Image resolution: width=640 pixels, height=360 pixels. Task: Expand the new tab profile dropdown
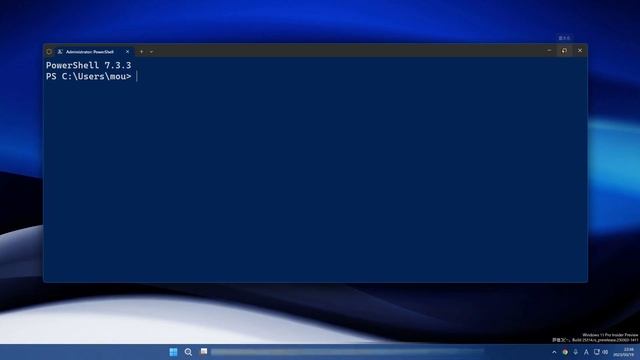coord(151,52)
